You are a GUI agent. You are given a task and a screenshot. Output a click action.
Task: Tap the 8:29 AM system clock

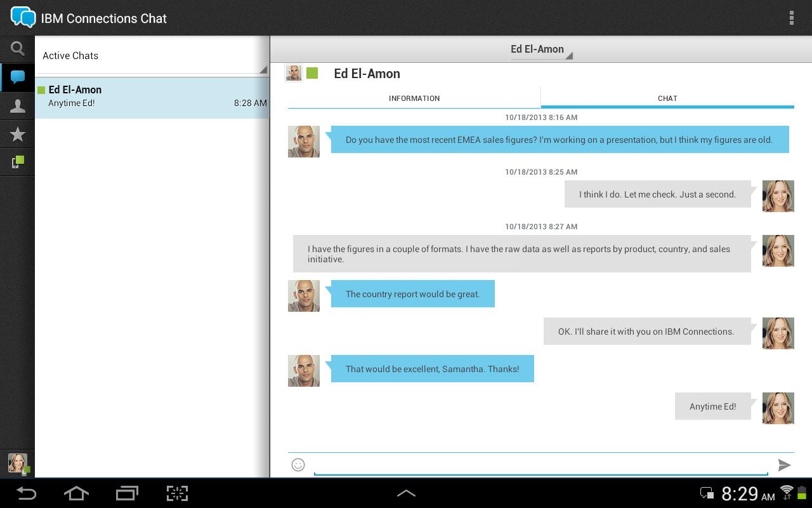(748, 493)
